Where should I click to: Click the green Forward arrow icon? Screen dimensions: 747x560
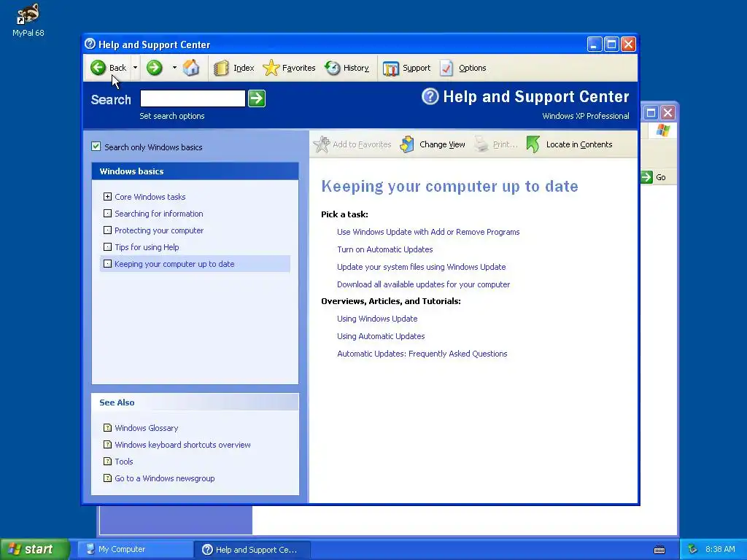click(x=155, y=68)
